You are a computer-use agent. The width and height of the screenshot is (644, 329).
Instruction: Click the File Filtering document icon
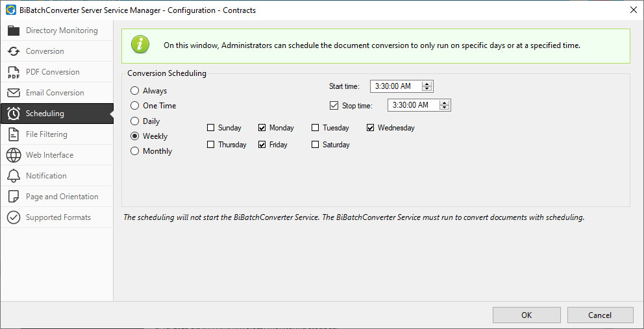14,134
